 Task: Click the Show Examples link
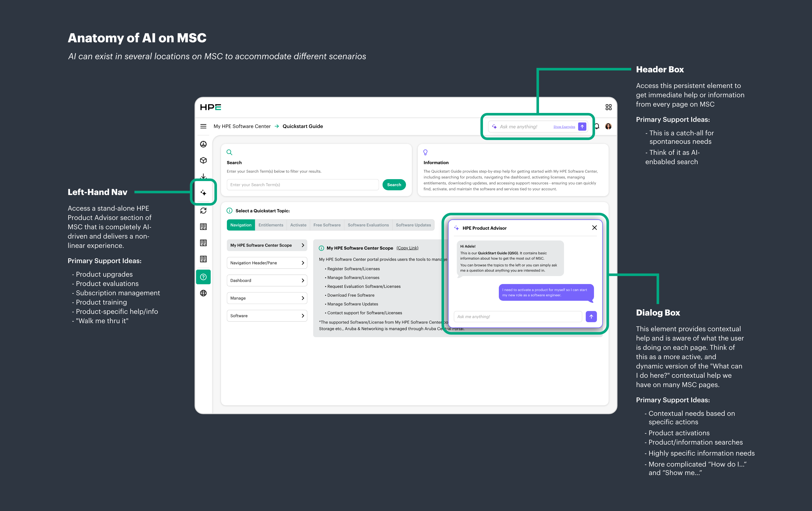tap(564, 127)
